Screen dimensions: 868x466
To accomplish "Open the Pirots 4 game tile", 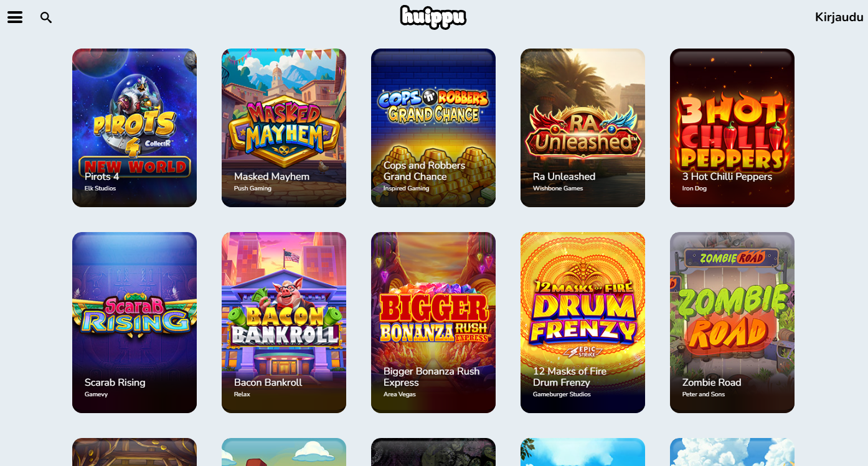I will (x=134, y=128).
